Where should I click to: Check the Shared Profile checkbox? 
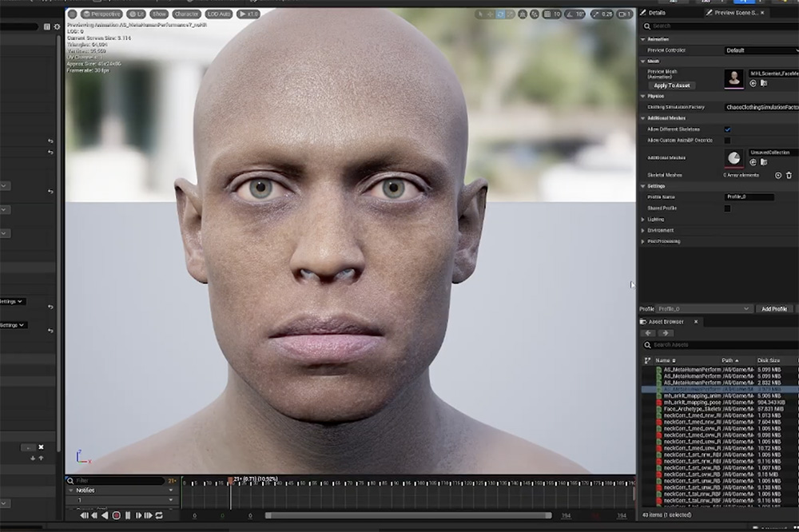coord(727,208)
